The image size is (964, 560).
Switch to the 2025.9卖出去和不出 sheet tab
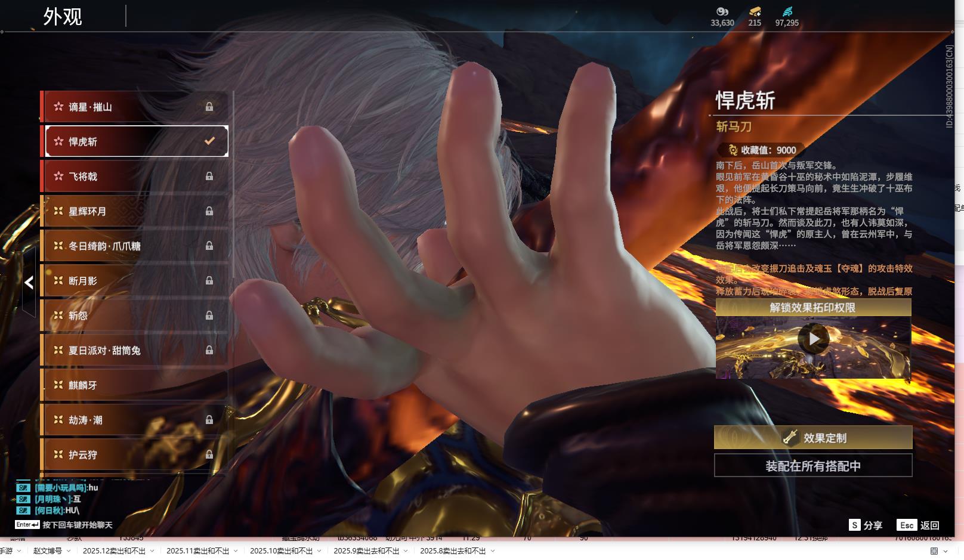click(366, 551)
